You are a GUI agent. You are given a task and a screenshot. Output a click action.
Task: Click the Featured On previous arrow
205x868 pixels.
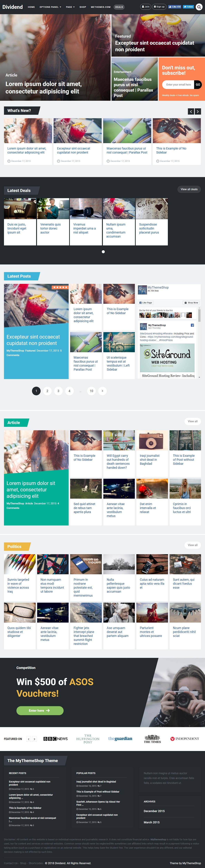point(29,739)
